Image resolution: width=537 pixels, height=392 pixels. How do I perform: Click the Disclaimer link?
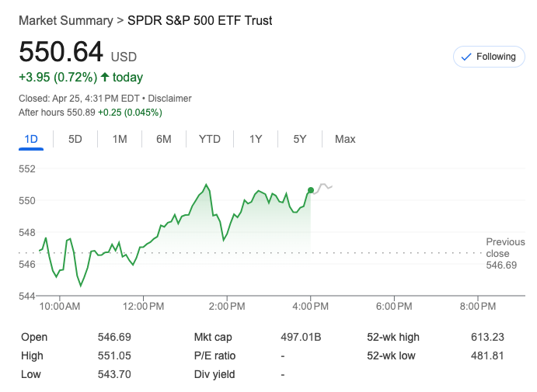[x=169, y=99]
